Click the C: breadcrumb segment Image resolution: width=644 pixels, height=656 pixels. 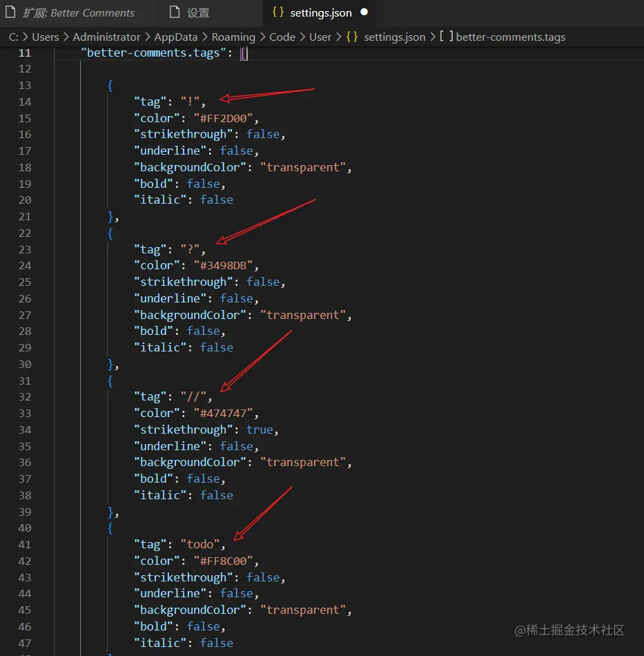pyautogui.click(x=13, y=37)
